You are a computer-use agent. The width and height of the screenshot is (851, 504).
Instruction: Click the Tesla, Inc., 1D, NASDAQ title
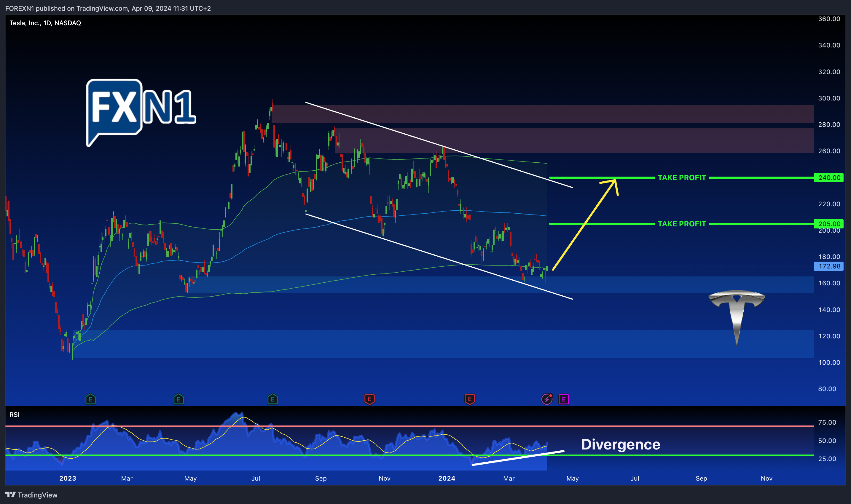click(x=45, y=23)
